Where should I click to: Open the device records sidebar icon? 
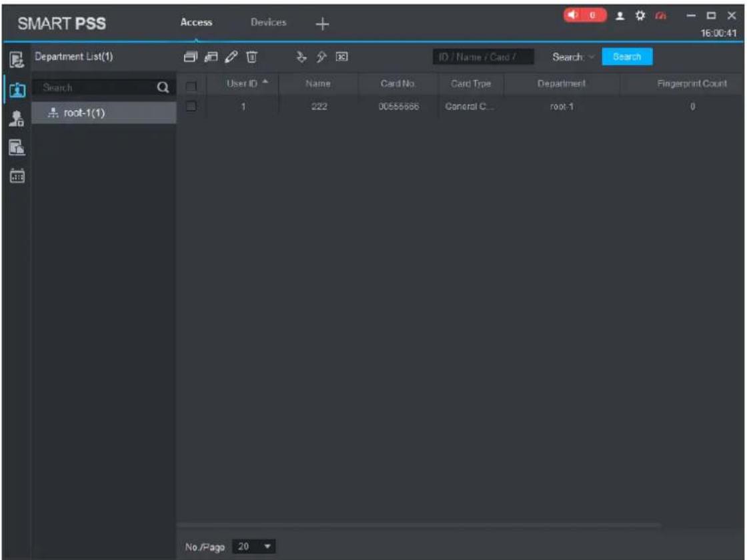pyautogui.click(x=17, y=147)
